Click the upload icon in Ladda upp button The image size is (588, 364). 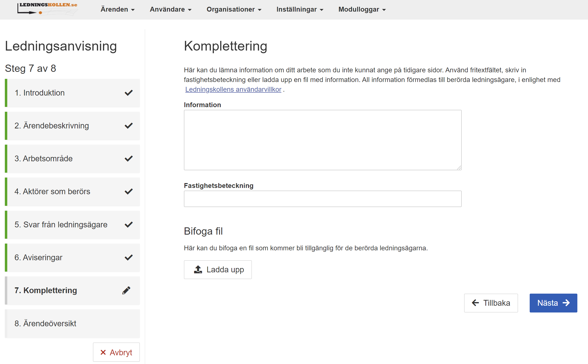pos(198,269)
